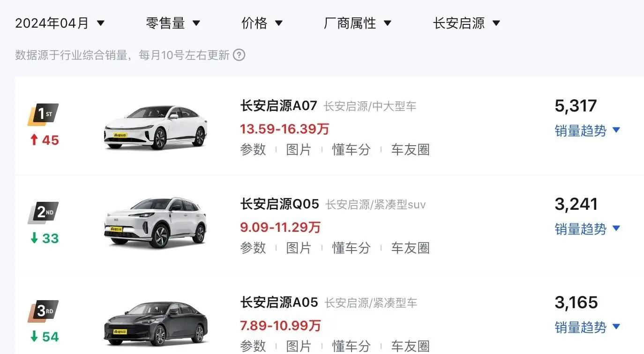The width and height of the screenshot is (644, 354).
Task: Expand 销量趋势 for 长安启源A07
Action: click(588, 131)
